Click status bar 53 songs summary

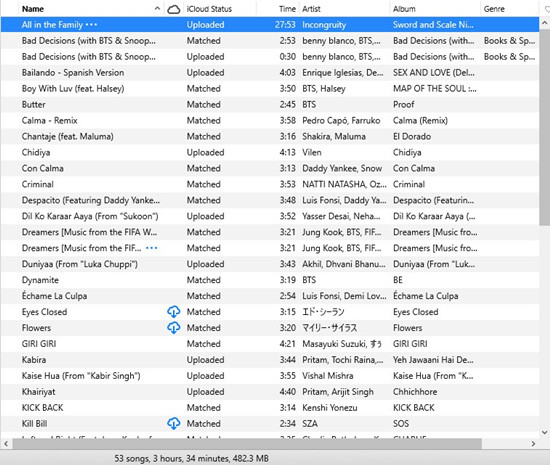(x=192, y=458)
